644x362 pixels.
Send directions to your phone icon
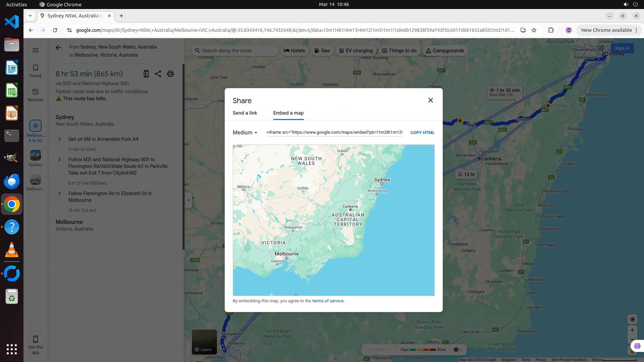[x=146, y=74]
